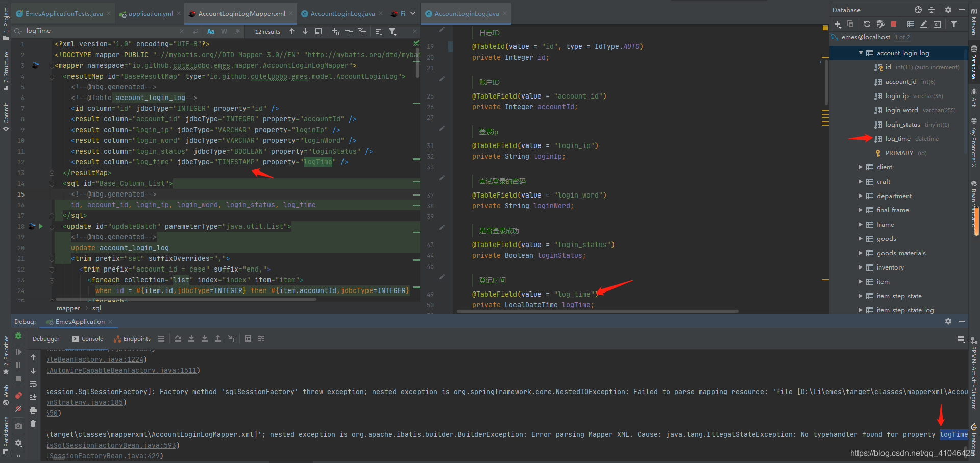The image size is (980, 463).
Task: Switch to the application.yml tab
Action: 150,14
